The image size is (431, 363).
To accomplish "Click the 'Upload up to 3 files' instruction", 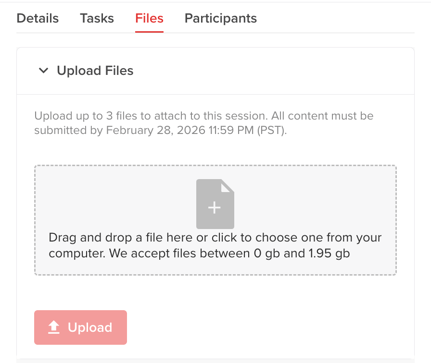I will [x=86, y=116].
